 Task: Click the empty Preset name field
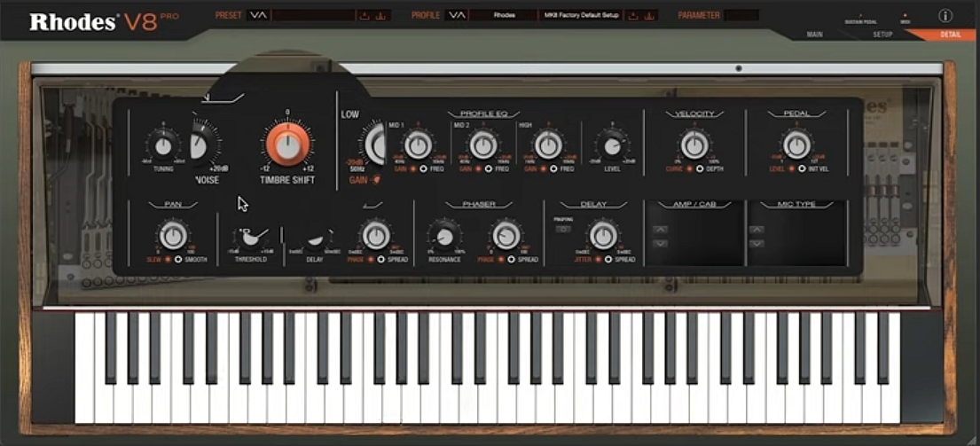(x=313, y=16)
